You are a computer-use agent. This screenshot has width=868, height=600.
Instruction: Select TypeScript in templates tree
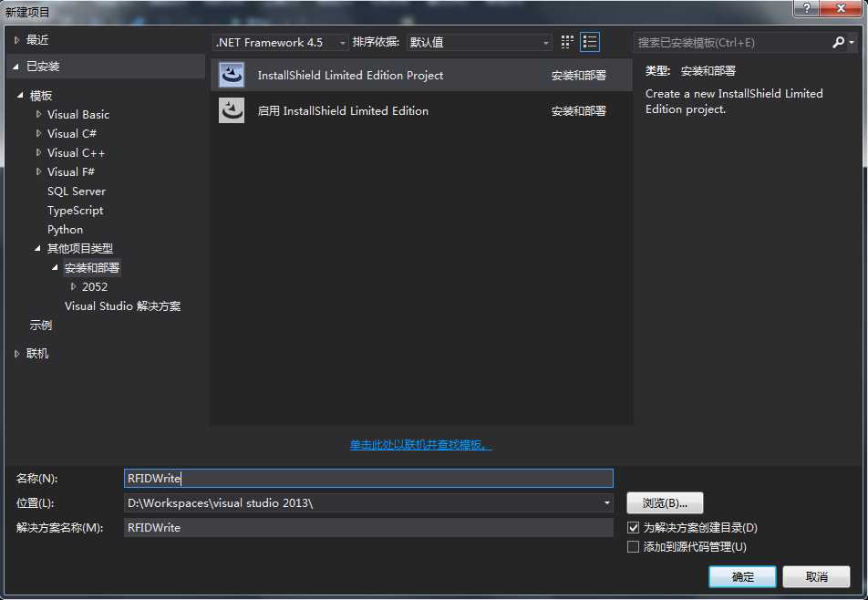click(x=76, y=211)
